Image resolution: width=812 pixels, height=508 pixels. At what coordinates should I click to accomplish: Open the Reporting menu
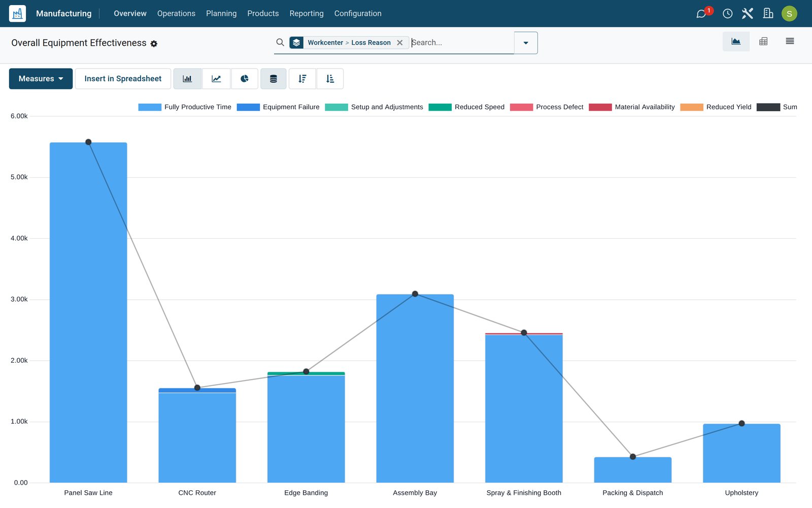307,13
